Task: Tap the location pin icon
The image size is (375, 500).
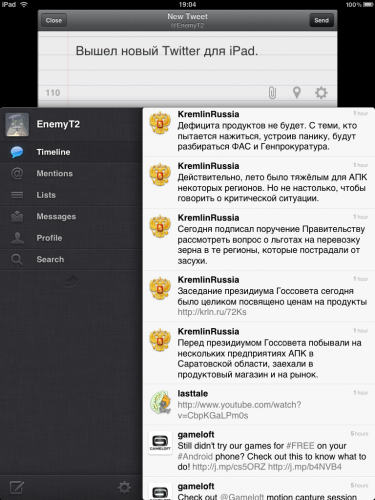Action: [x=297, y=93]
